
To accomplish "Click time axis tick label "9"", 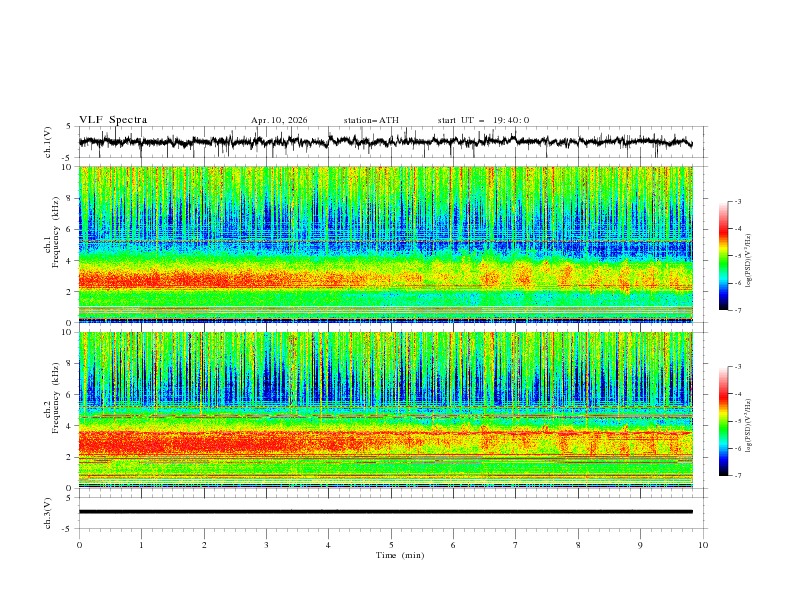I will (640, 545).
